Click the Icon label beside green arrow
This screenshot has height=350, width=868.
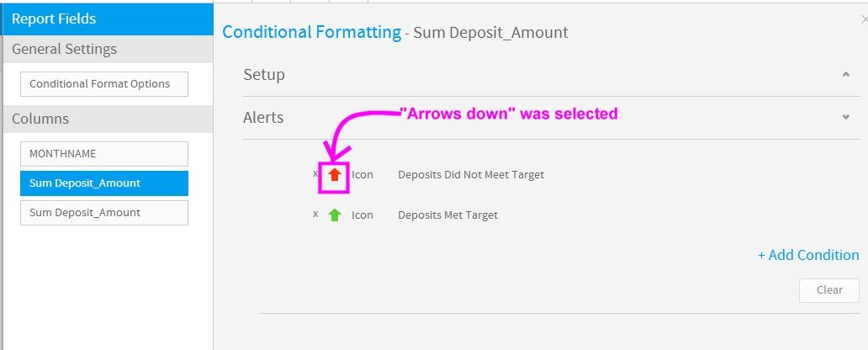tap(363, 215)
